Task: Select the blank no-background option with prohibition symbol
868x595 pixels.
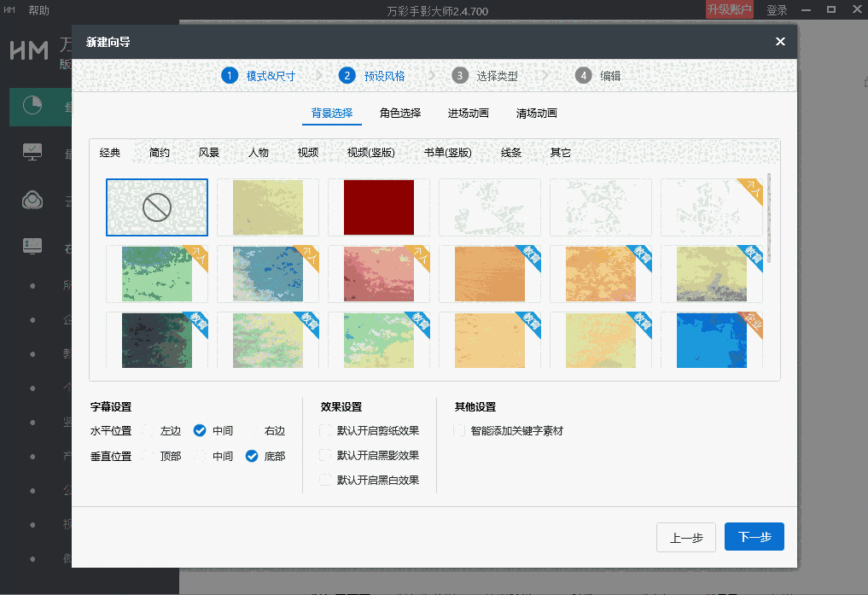Action: [156, 207]
